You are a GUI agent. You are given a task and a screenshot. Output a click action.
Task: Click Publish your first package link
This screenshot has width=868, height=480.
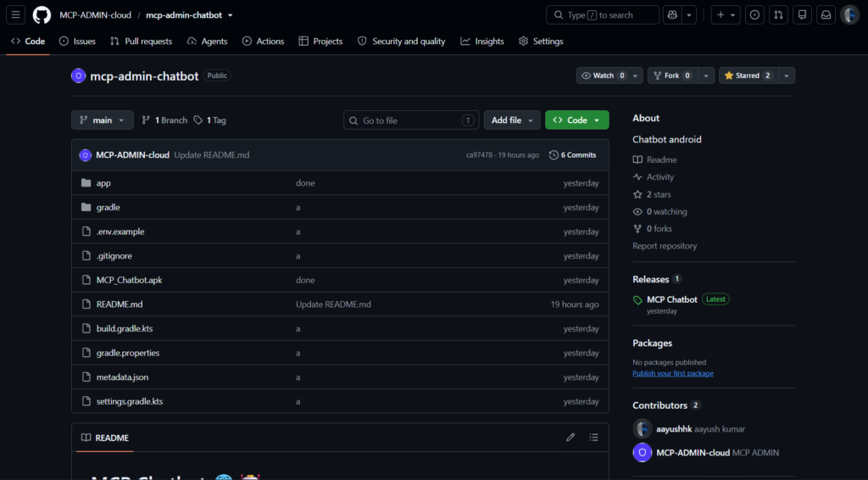[673, 373]
